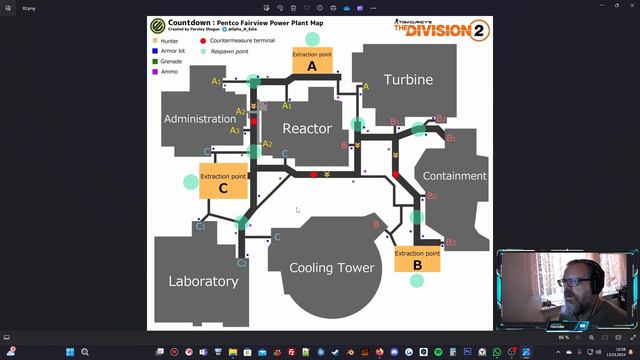Rotate the image with the rotate icon
Image resolution: width=640 pixels, height=360 pixels.
[x=280, y=8]
